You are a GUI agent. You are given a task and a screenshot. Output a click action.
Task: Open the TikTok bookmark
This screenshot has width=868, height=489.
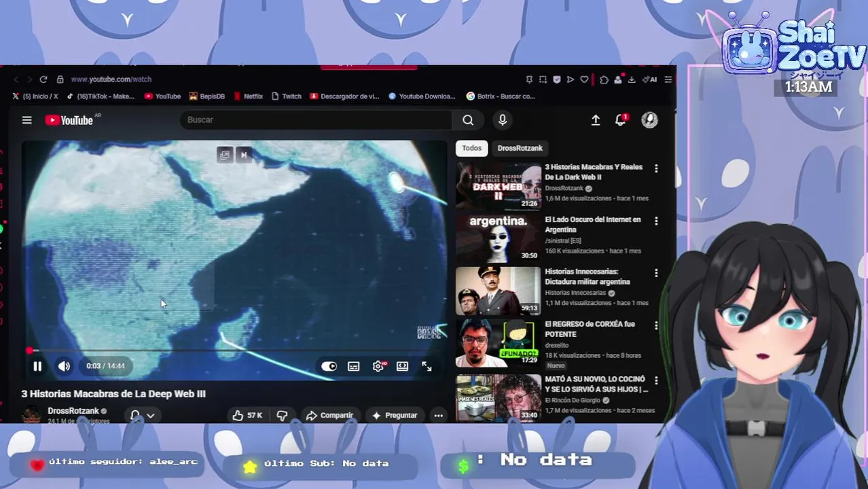101,96
